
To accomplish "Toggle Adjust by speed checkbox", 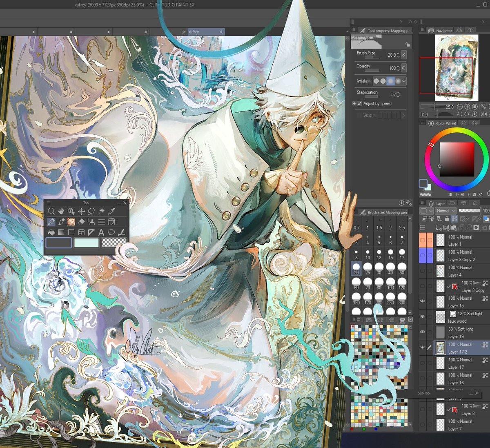I will click(x=359, y=104).
